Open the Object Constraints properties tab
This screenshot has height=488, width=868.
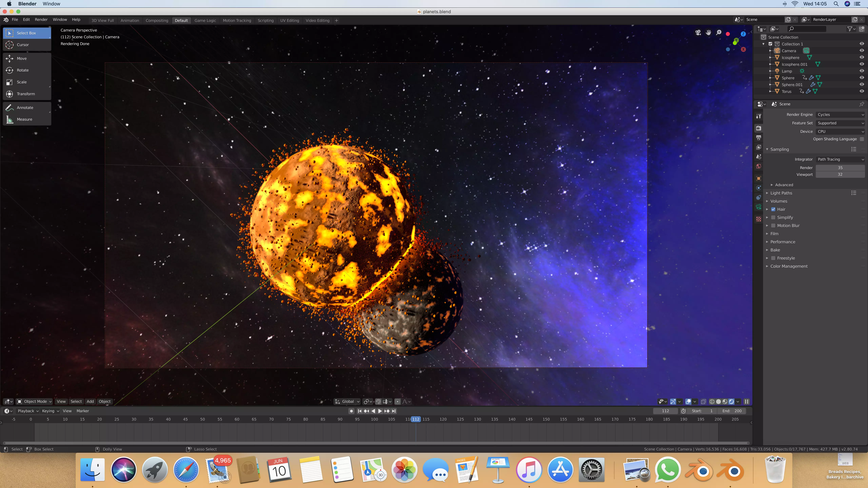click(x=758, y=197)
